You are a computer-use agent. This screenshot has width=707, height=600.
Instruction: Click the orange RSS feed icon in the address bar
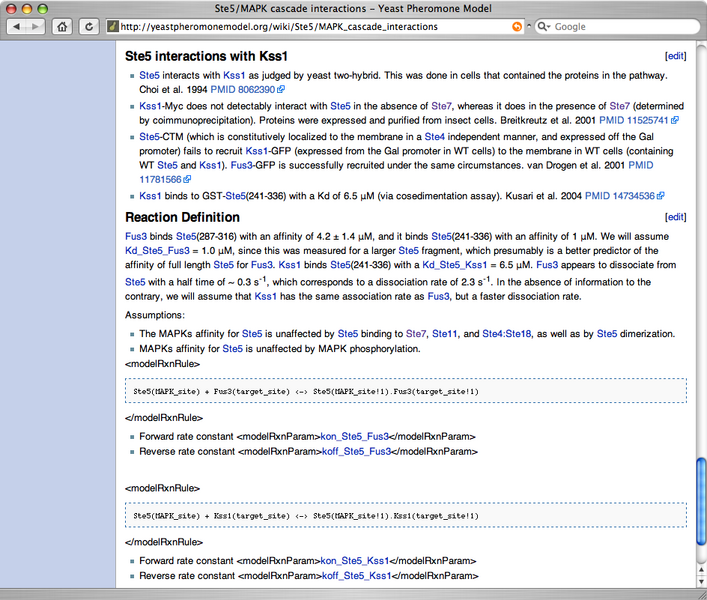pyautogui.click(x=517, y=27)
